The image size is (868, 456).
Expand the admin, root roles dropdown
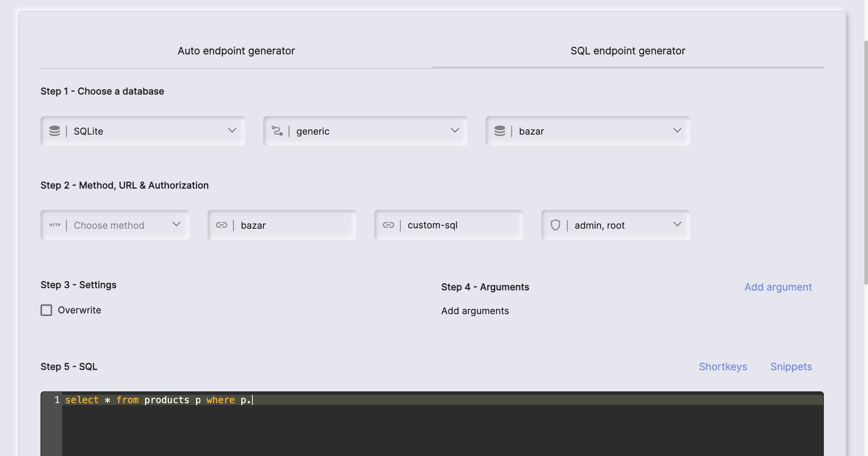(x=677, y=225)
